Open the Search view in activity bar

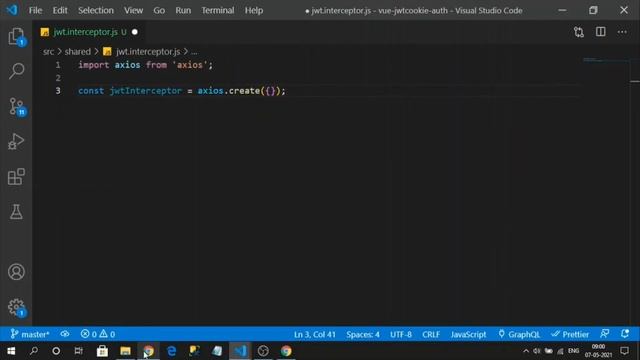click(16, 71)
